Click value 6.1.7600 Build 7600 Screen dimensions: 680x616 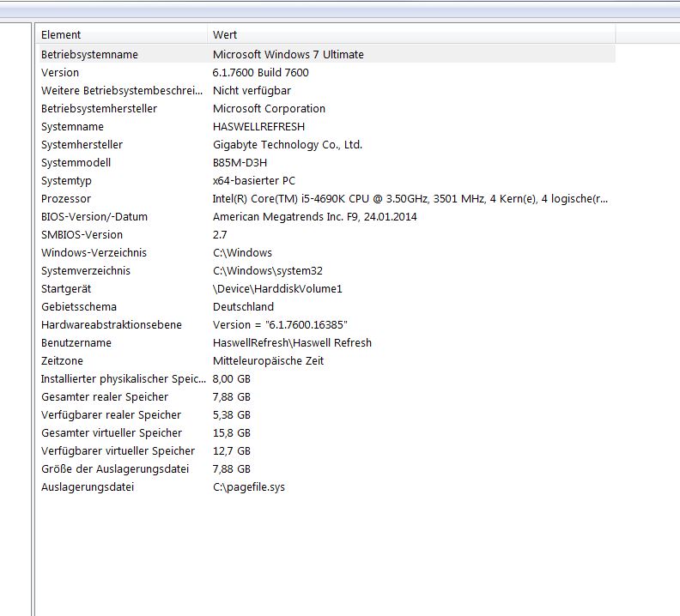pyautogui.click(x=260, y=72)
